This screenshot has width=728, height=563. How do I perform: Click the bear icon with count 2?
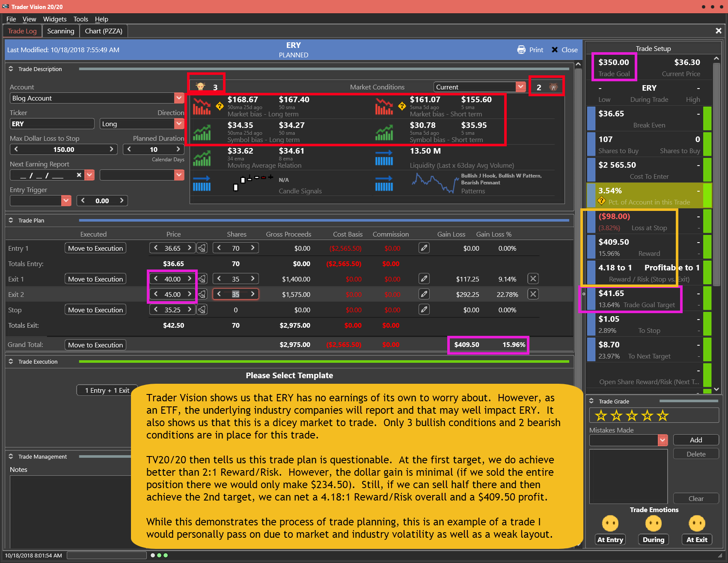[x=553, y=87]
